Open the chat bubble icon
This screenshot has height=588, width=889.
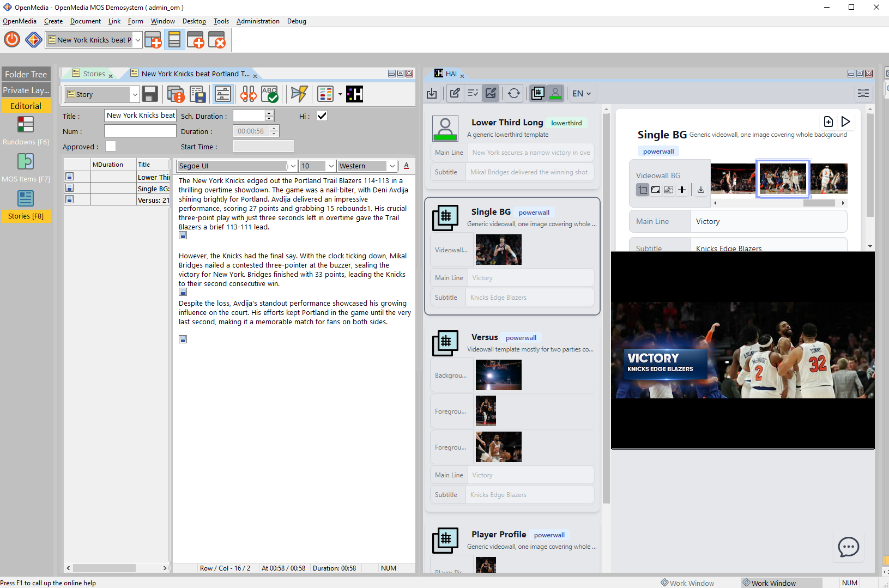[848, 547]
